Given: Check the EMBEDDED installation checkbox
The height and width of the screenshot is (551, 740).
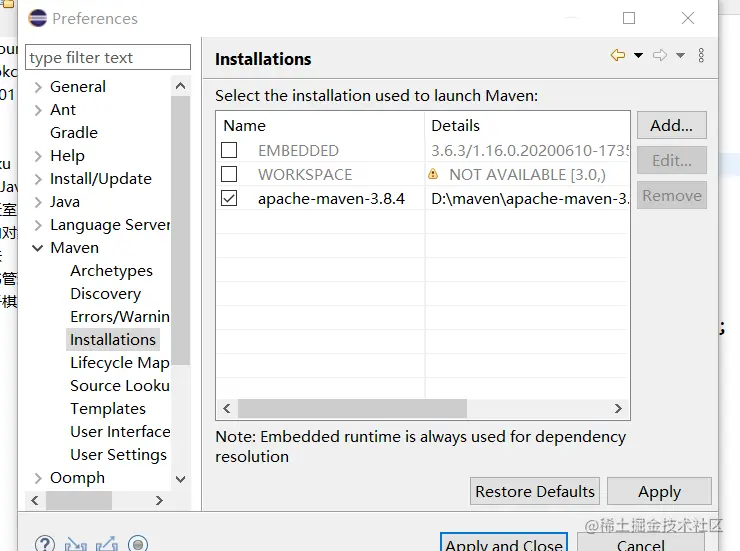Looking at the screenshot, I should [229, 150].
